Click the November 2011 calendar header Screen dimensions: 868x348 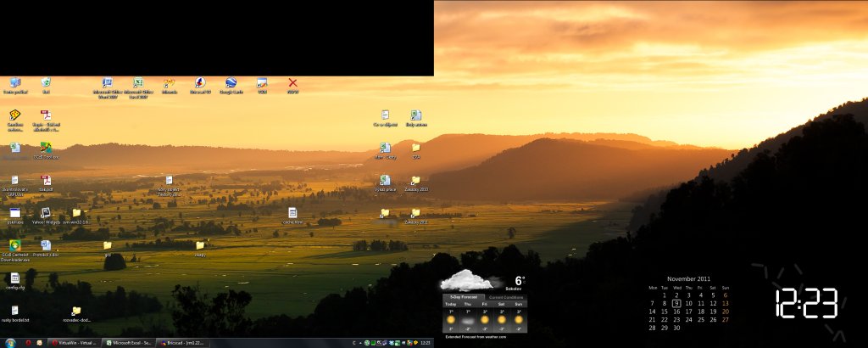point(688,278)
